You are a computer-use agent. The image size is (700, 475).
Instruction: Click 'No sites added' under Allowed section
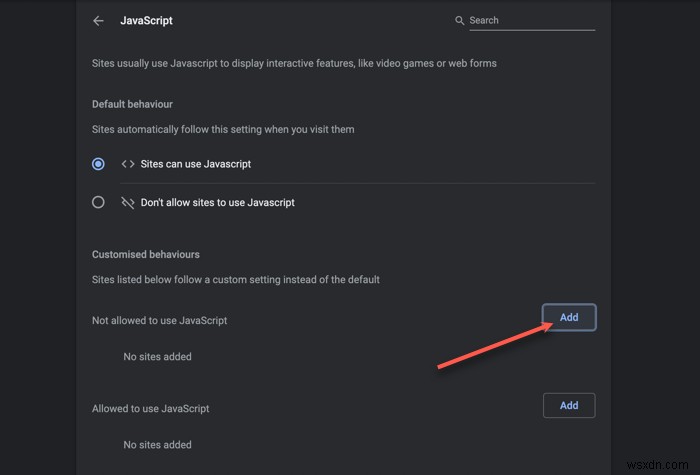pos(158,444)
